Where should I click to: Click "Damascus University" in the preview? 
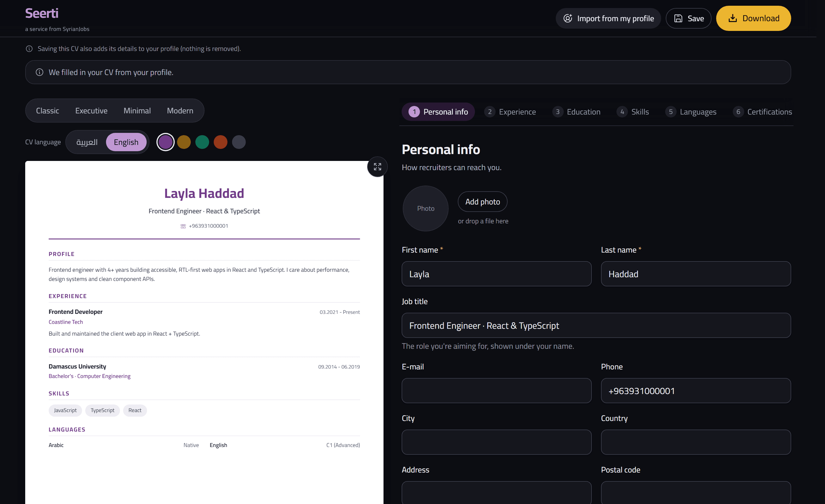(x=77, y=367)
